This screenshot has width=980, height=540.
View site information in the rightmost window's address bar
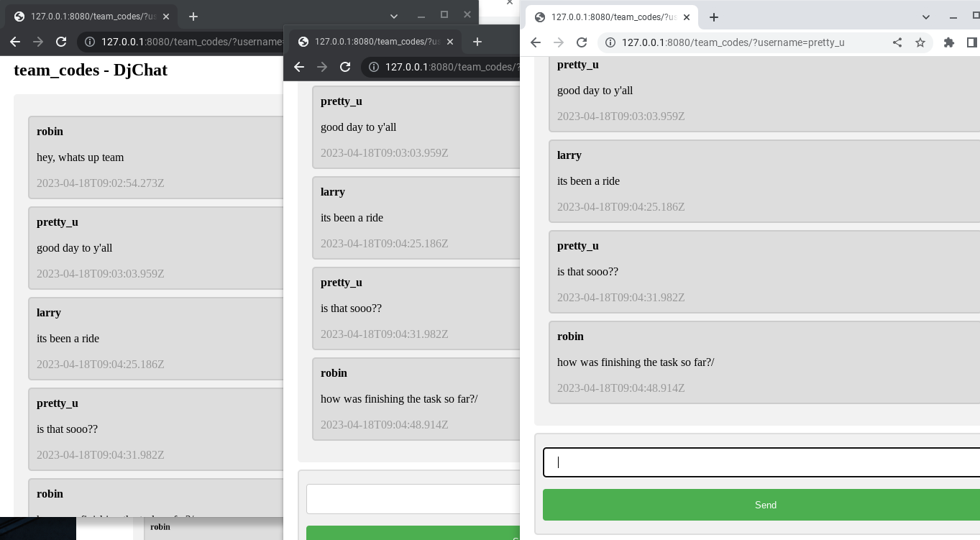[x=610, y=42]
